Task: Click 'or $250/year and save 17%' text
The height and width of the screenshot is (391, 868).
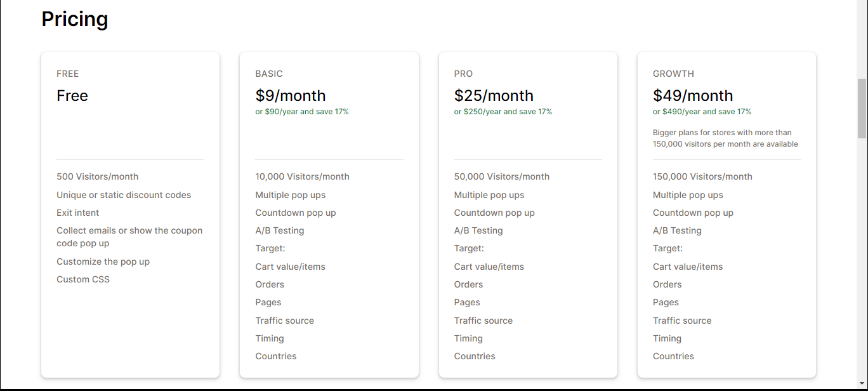Action: [503, 112]
